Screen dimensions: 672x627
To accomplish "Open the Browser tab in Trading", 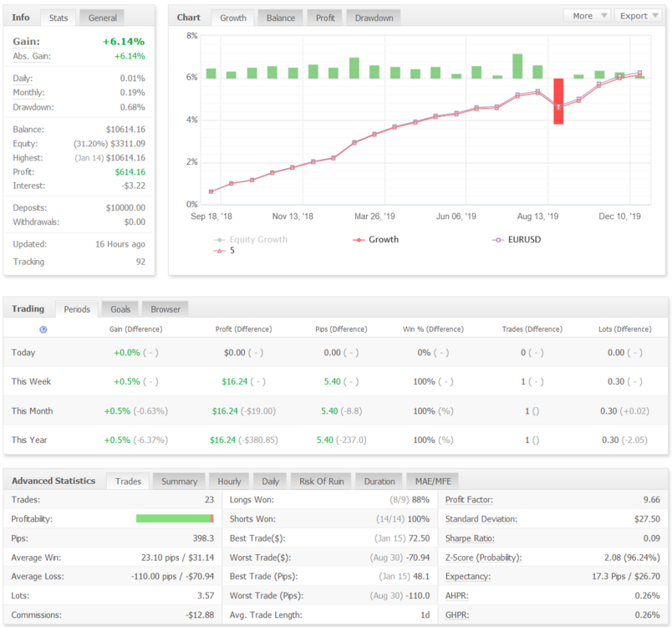I will point(165,309).
